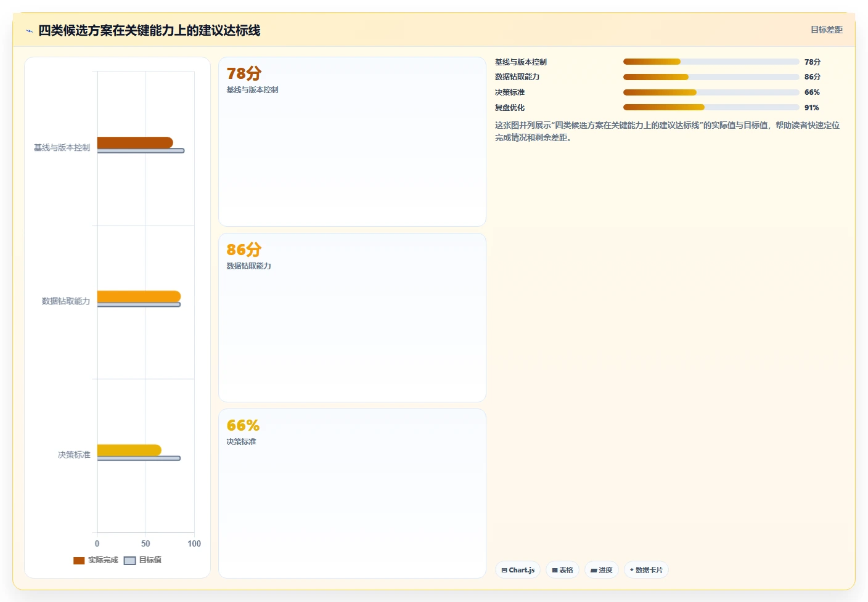
Task: Click the 78分 value in progress list
Action: coord(813,62)
